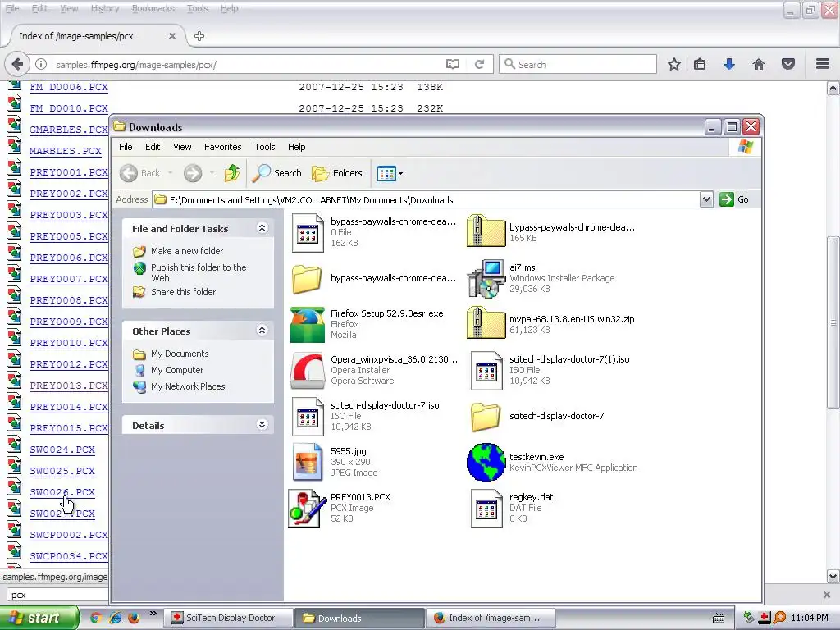Expand the quick launch overflow chevron

153,614
